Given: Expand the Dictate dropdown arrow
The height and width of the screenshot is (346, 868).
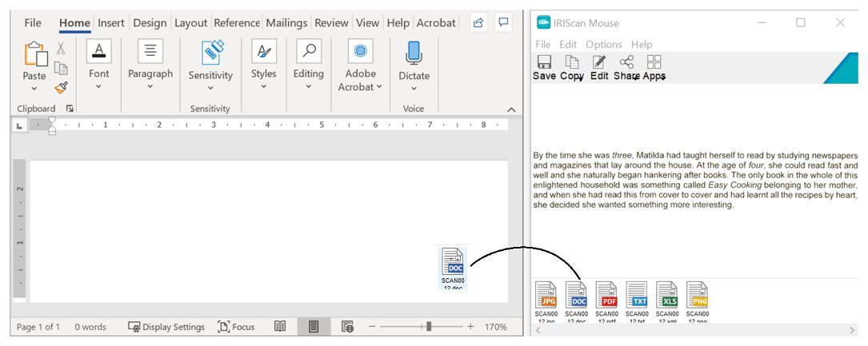Looking at the screenshot, I should click(414, 88).
